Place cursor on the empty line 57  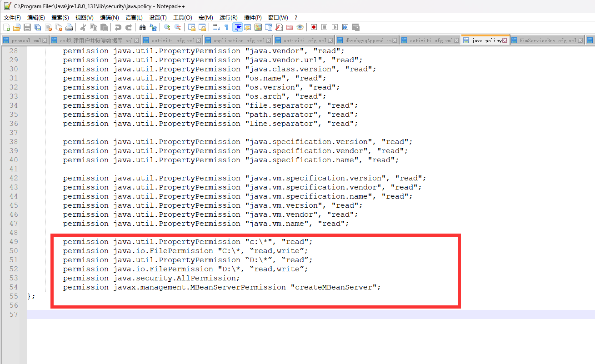[310, 314]
